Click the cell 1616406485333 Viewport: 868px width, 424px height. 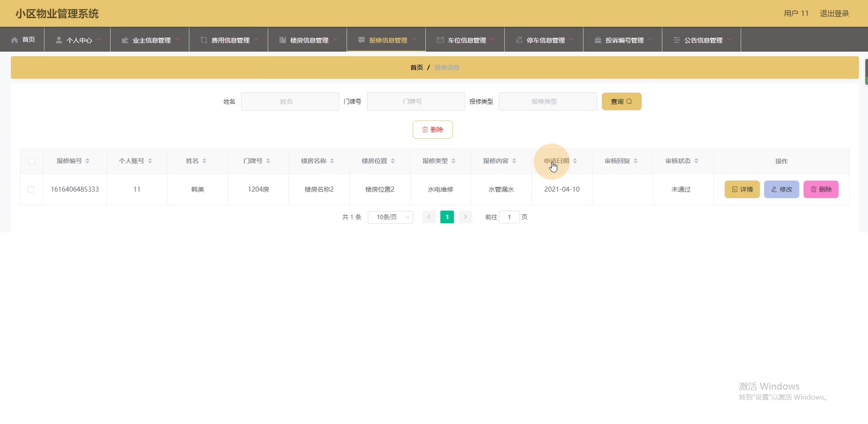click(75, 189)
